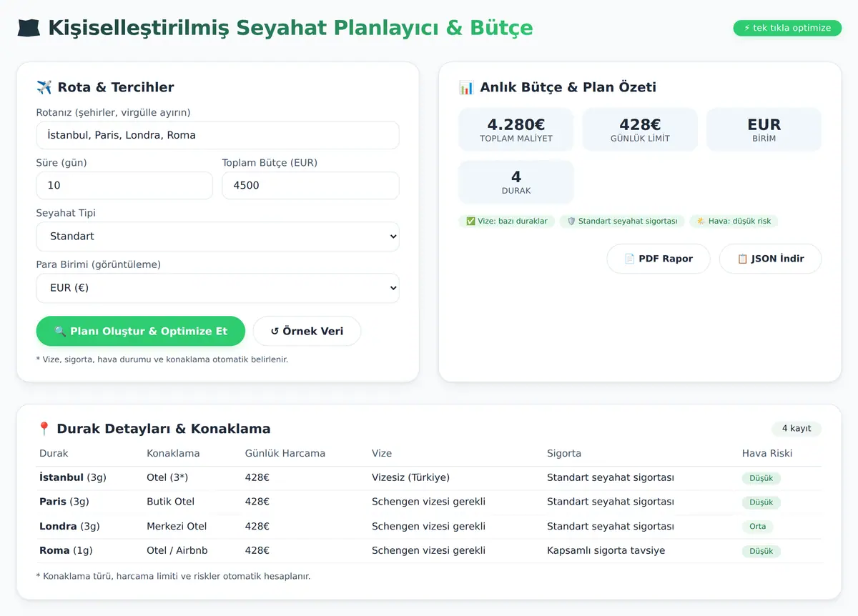Click the Vize column header
Image resolution: width=858 pixels, height=616 pixels.
[382, 454]
